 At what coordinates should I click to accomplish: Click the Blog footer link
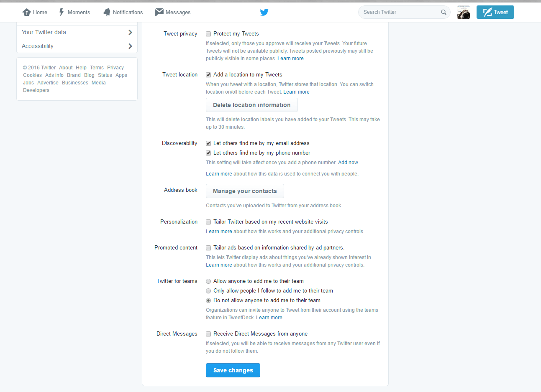89,75
